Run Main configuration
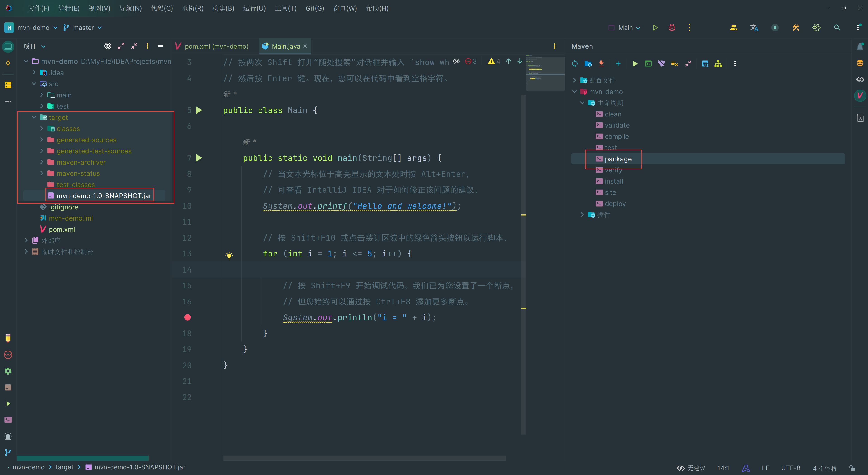Viewport: 868px width, 475px height. point(655,28)
